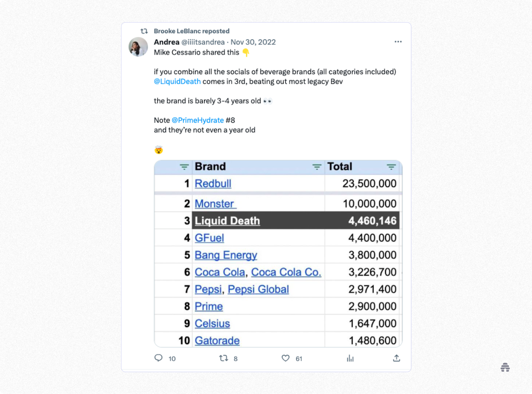Image resolution: width=532 pixels, height=394 pixels.
Task: Click the Nov 30, 2022 timestamp
Action: [253, 42]
